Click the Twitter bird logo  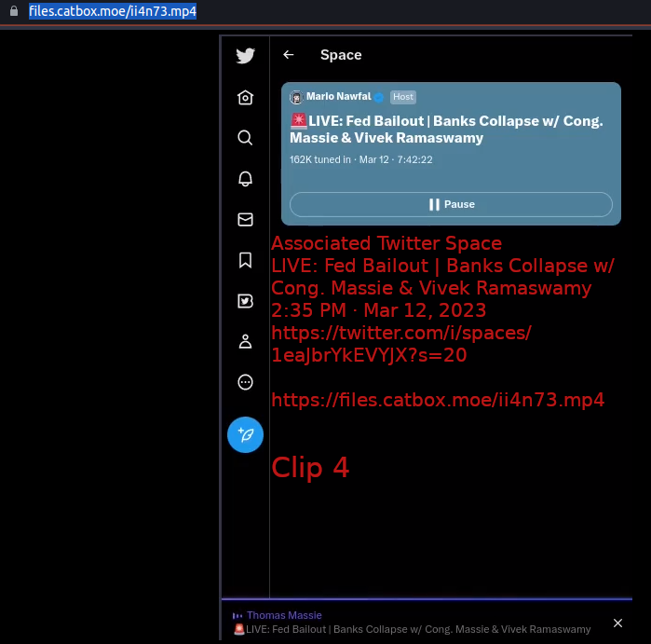[245, 56]
